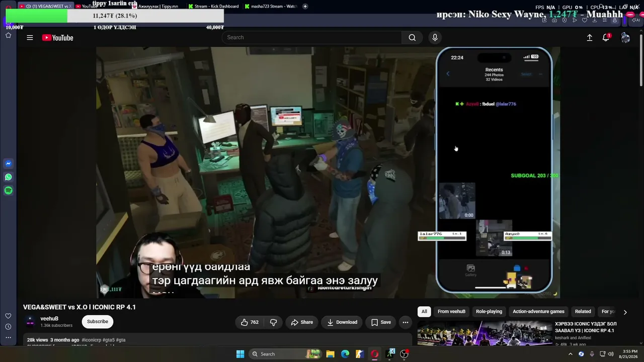Image resolution: width=644 pixels, height=362 pixels.
Task: Select the Action-adventure games filter chip
Action: (x=538, y=312)
